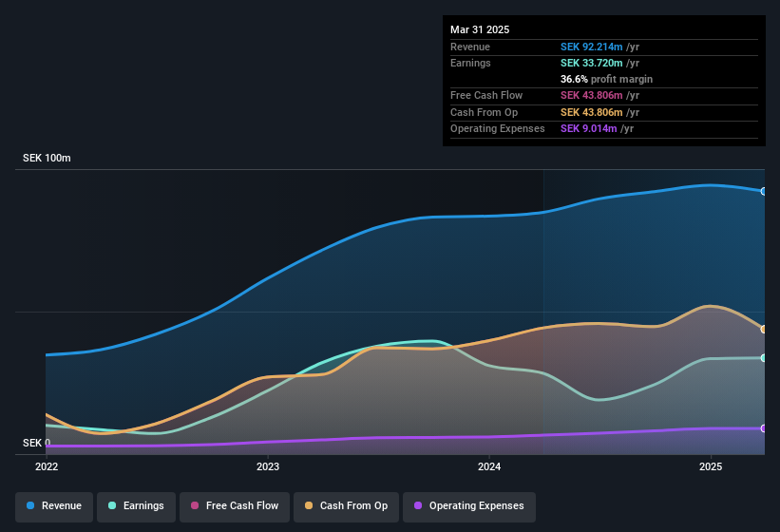Click the SEK 0 y-axis label

pos(36,443)
